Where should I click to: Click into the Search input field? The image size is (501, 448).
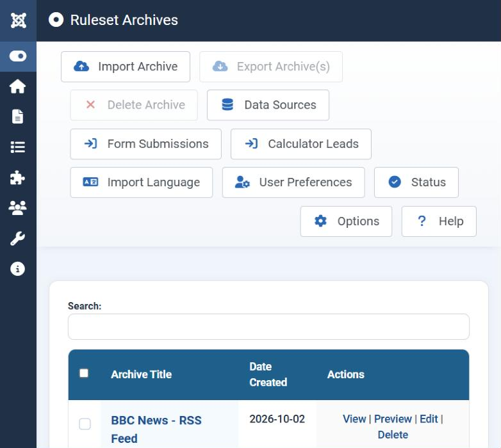click(268, 327)
